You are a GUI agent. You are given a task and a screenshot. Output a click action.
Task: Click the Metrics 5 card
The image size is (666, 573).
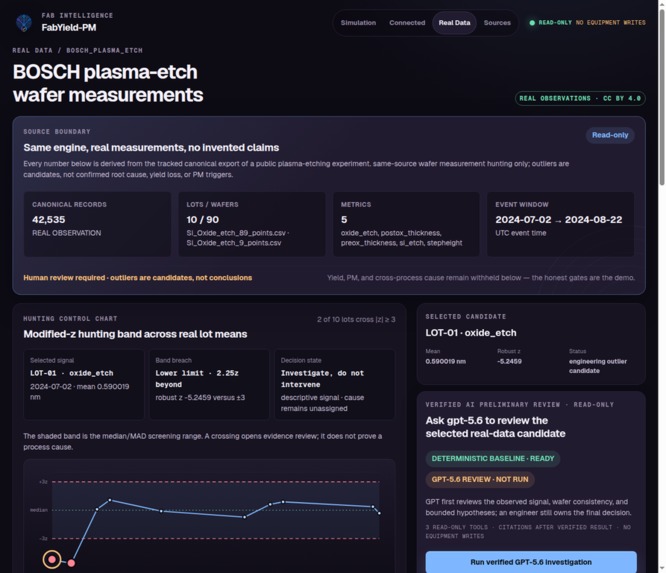pyautogui.click(x=406, y=224)
